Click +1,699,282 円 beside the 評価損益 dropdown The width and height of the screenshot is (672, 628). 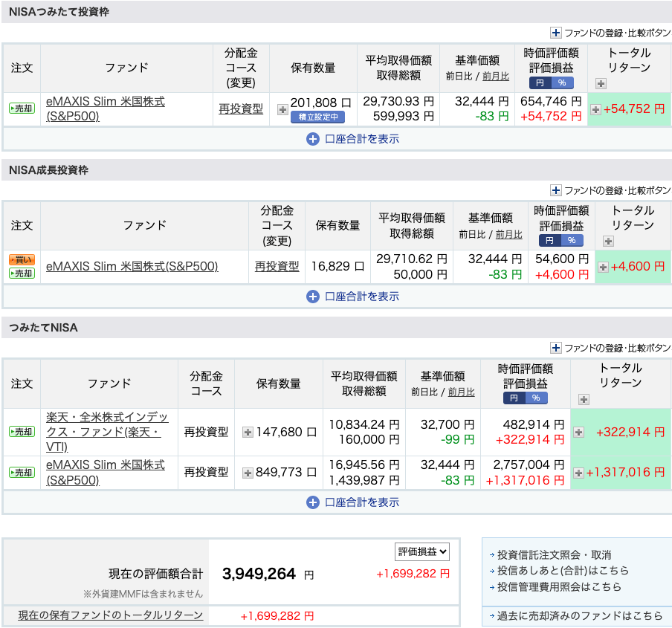pos(413,574)
